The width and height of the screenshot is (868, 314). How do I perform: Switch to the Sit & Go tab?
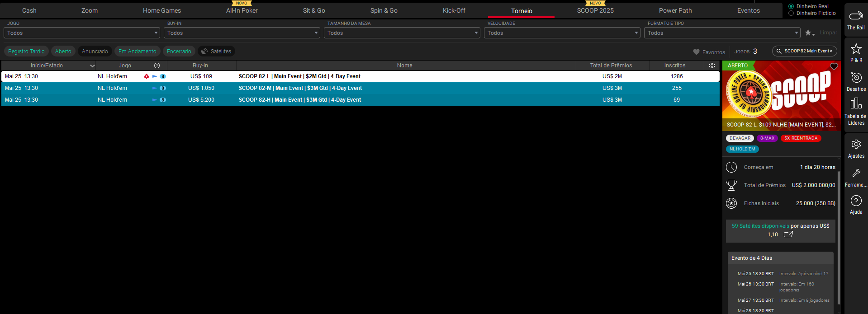point(314,10)
